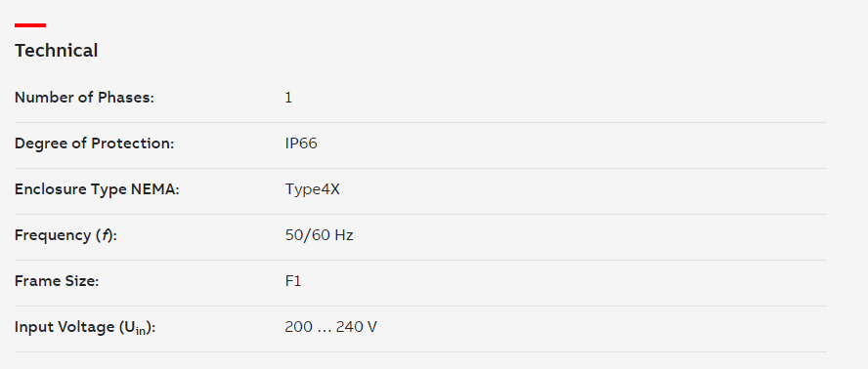
Task: Click the 200 … 240 V voltage value
Action: coord(331,327)
